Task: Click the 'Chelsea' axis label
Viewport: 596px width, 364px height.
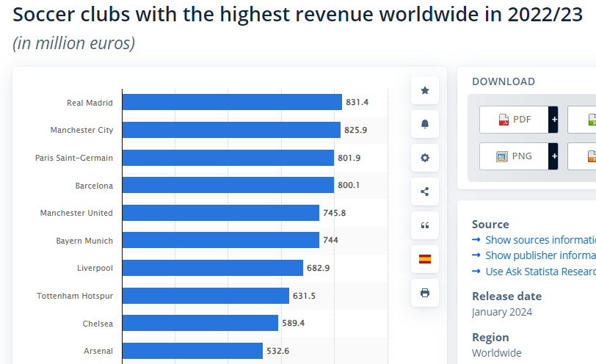Action: (x=98, y=324)
